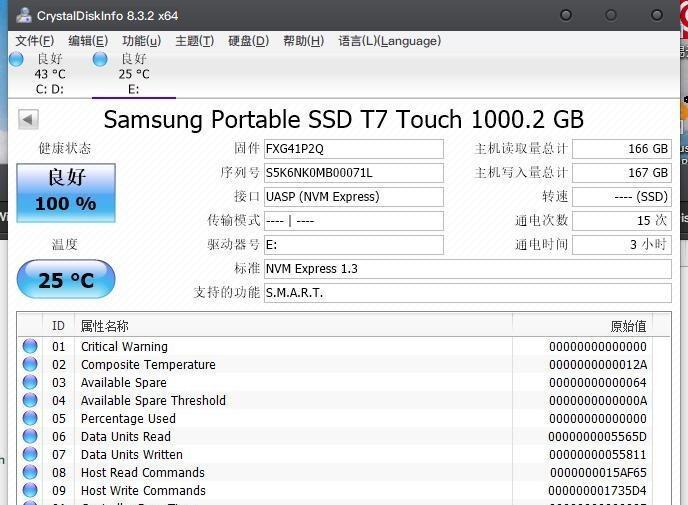This screenshot has height=505, width=688.
Task: Click the serial number field S5K6NK0MB00071L
Action: click(x=354, y=173)
